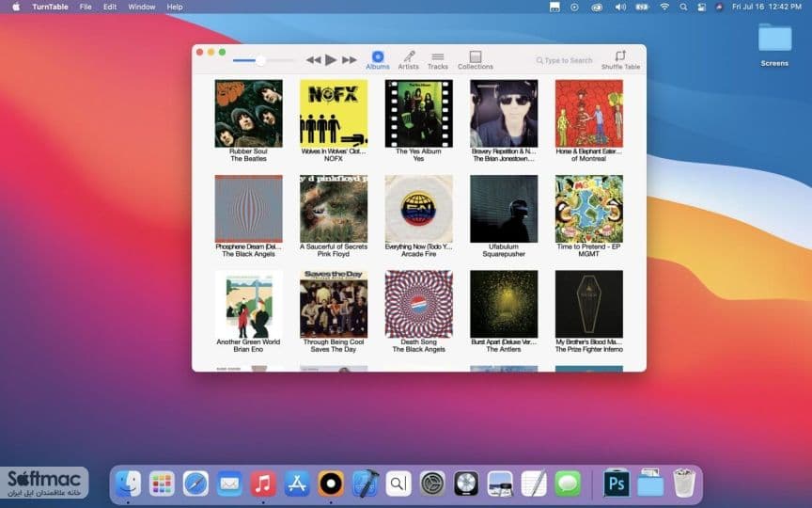Select the of Montreal album cover
Viewport: 812px width, 508px height.
(589, 114)
